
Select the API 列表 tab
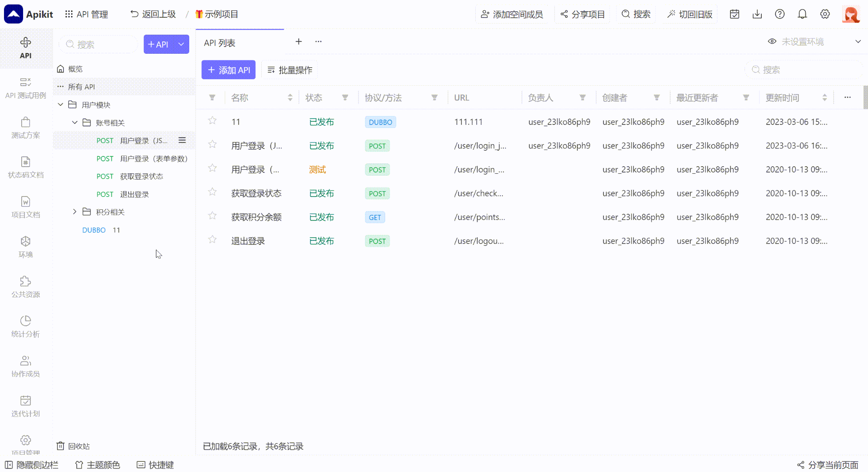point(219,43)
